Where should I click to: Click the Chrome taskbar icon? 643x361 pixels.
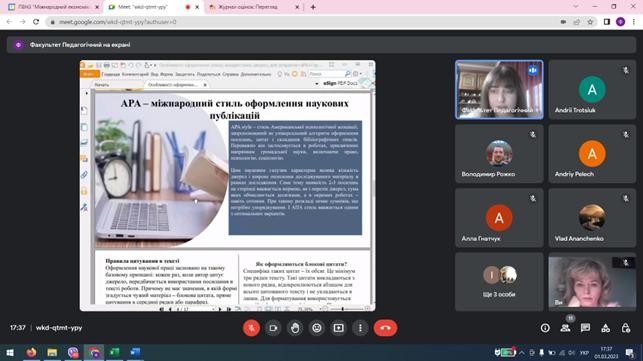pyautogui.click(x=94, y=352)
